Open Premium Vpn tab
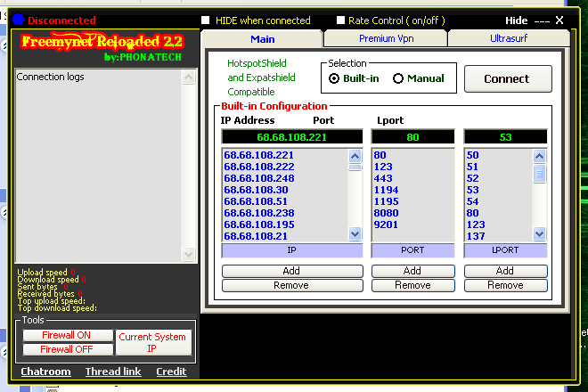The image size is (588, 392). tap(386, 38)
